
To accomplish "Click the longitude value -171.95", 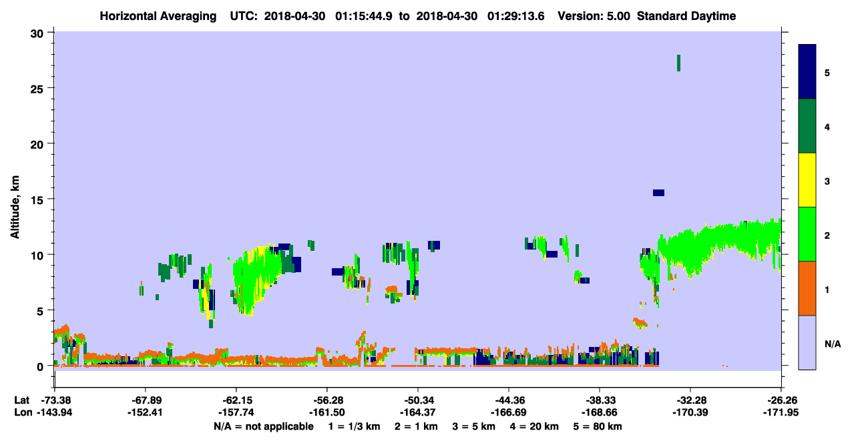I will [x=781, y=413].
